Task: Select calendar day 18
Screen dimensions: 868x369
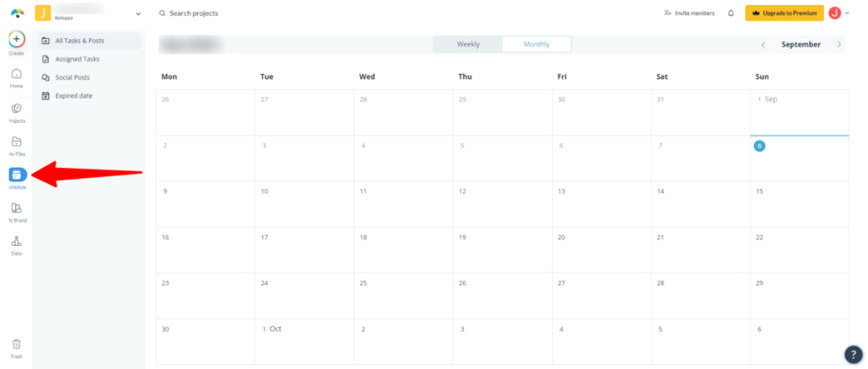Action: tap(403, 250)
